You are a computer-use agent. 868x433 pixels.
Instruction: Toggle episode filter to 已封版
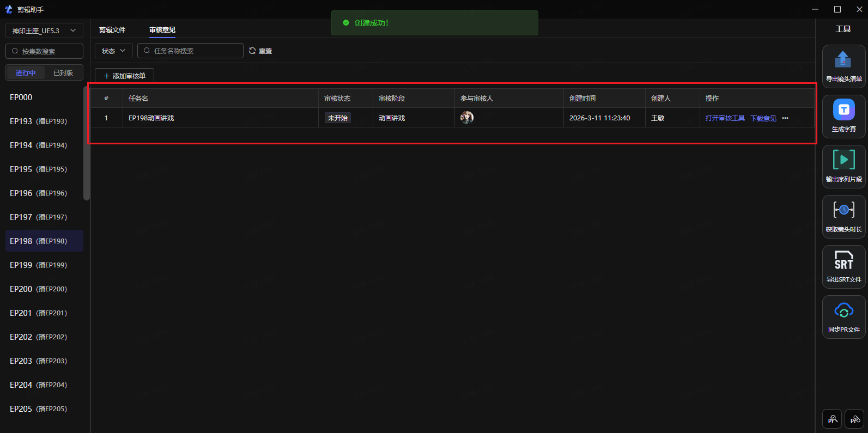(x=63, y=72)
